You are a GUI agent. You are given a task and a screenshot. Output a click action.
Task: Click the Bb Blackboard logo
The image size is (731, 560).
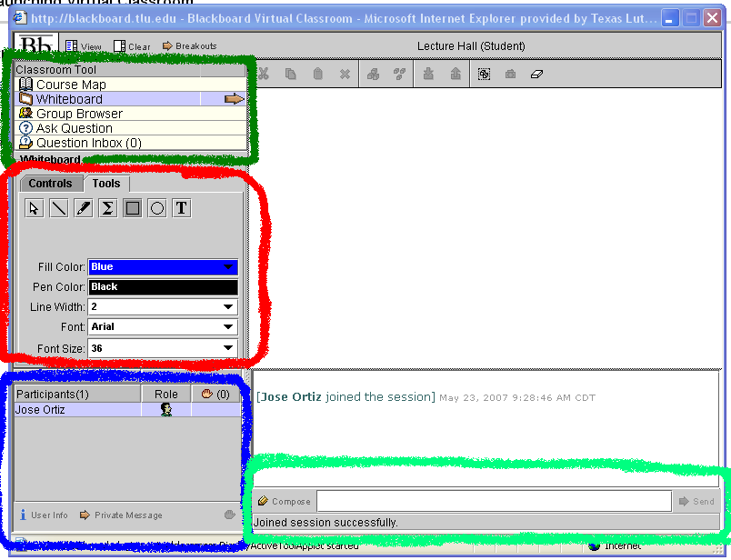tap(35, 44)
